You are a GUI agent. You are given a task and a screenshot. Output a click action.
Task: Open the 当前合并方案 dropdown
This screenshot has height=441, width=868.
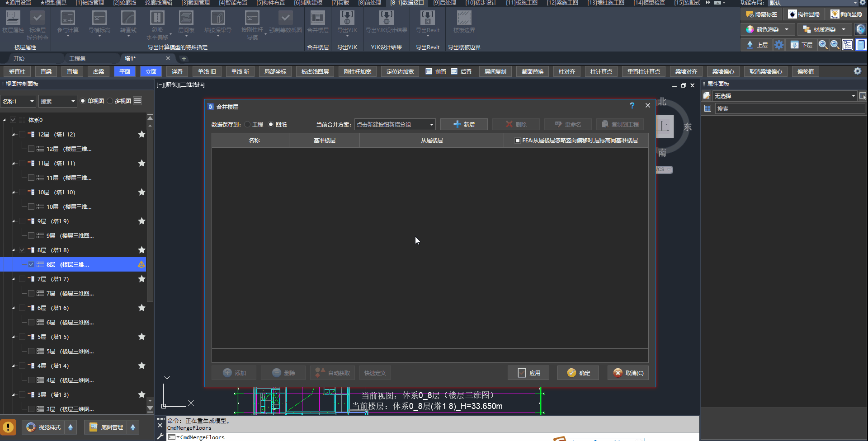(x=395, y=125)
